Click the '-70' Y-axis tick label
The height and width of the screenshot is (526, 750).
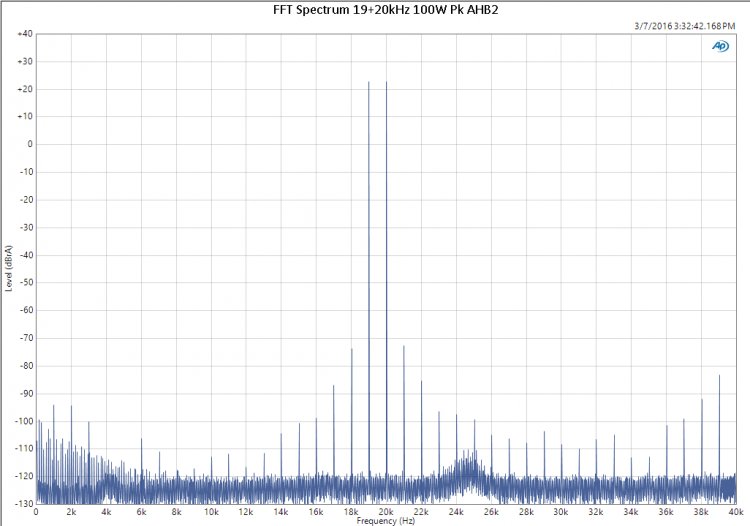26,338
